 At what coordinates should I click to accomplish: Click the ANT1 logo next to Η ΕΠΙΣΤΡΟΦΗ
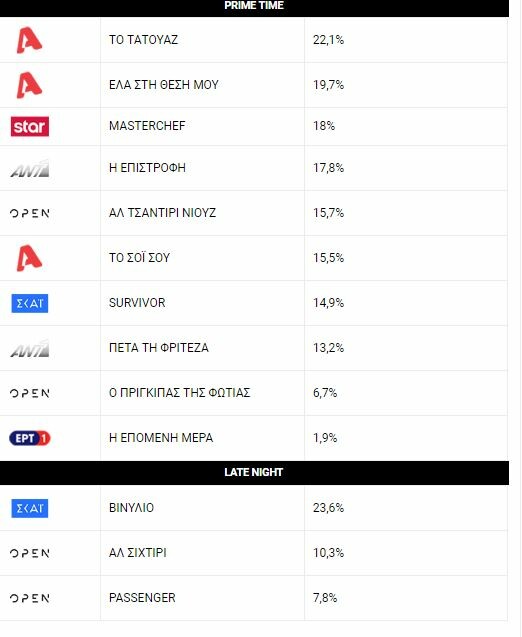click(30, 169)
